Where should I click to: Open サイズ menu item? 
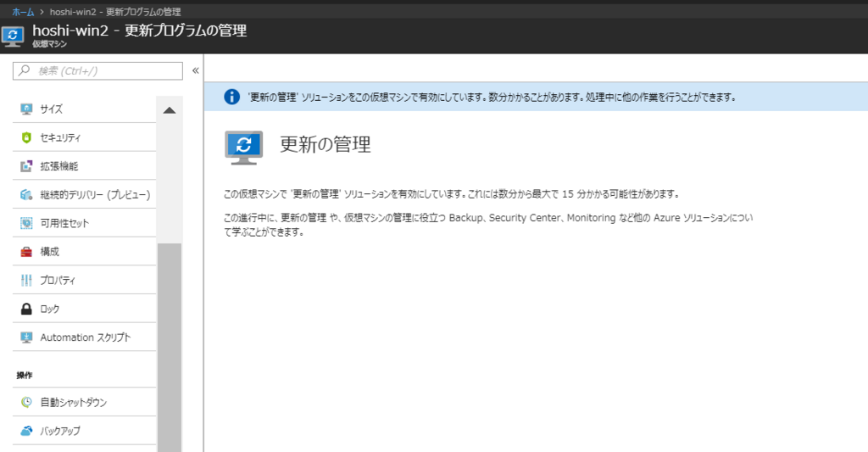[84, 109]
